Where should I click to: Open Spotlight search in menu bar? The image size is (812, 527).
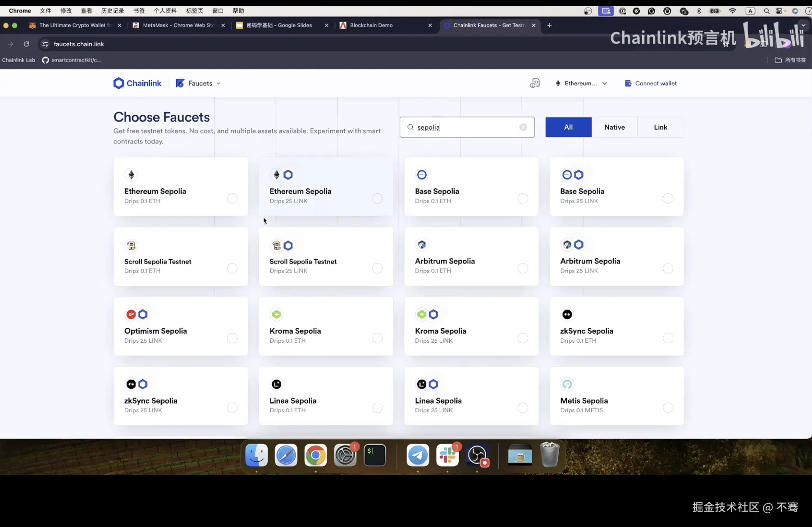[x=766, y=11]
